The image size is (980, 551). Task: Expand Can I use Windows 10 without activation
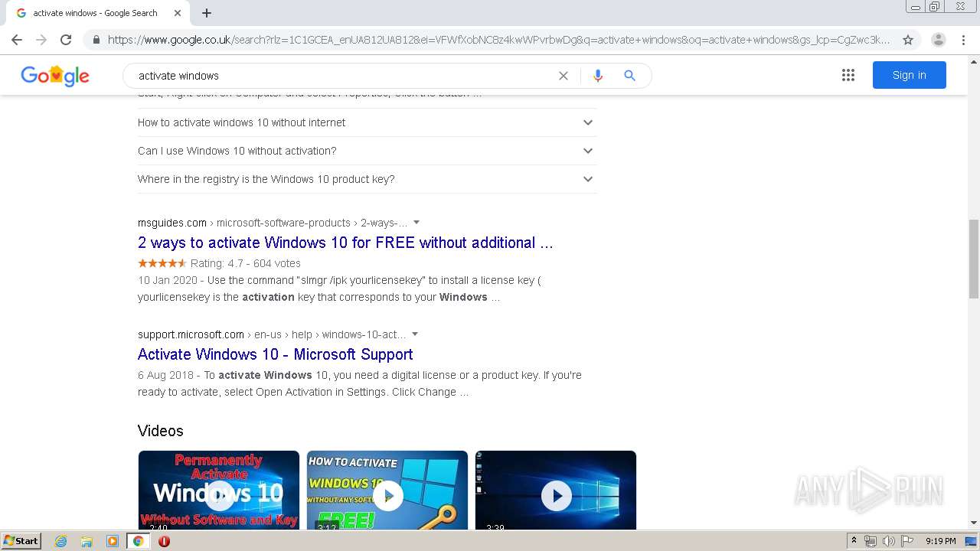pyautogui.click(x=367, y=151)
